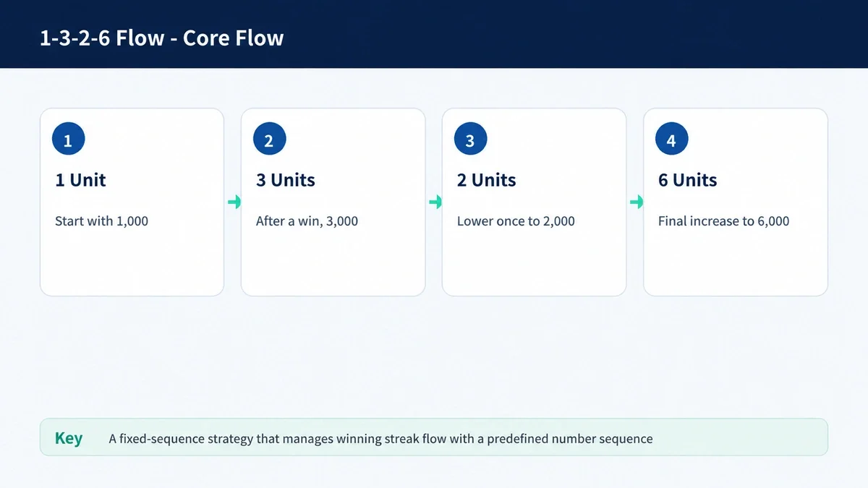
Task: Click the step 2 number badge
Action: (x=269, y=140)
